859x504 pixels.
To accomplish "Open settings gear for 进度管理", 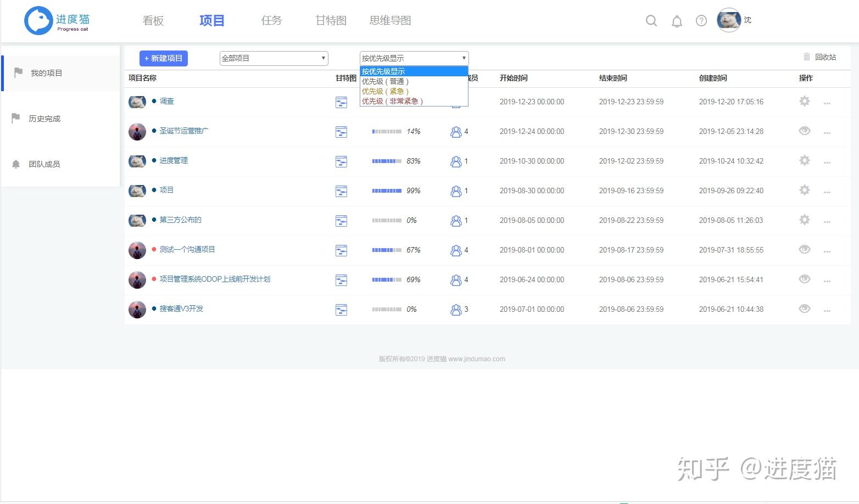I will click(805, 160).
